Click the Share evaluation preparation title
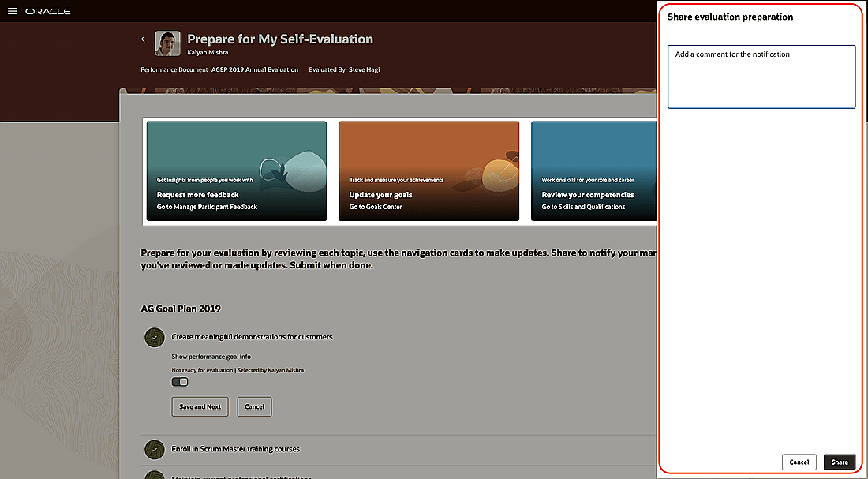The height and width of the screenshot is (479, 868). (730, 17)
